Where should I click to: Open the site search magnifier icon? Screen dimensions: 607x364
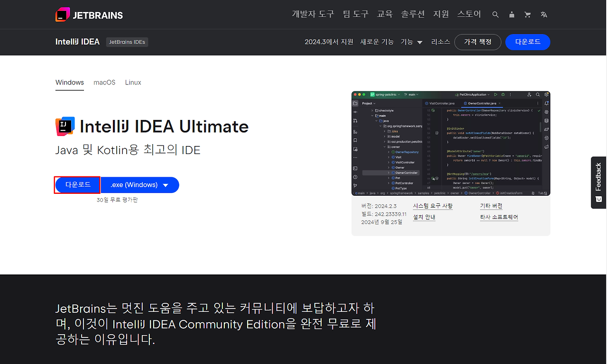click(x=496, y=15)
